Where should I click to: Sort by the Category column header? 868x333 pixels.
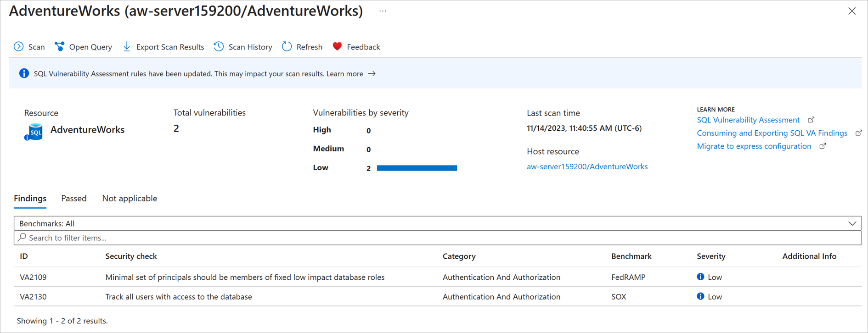click(x=459, y=256)
